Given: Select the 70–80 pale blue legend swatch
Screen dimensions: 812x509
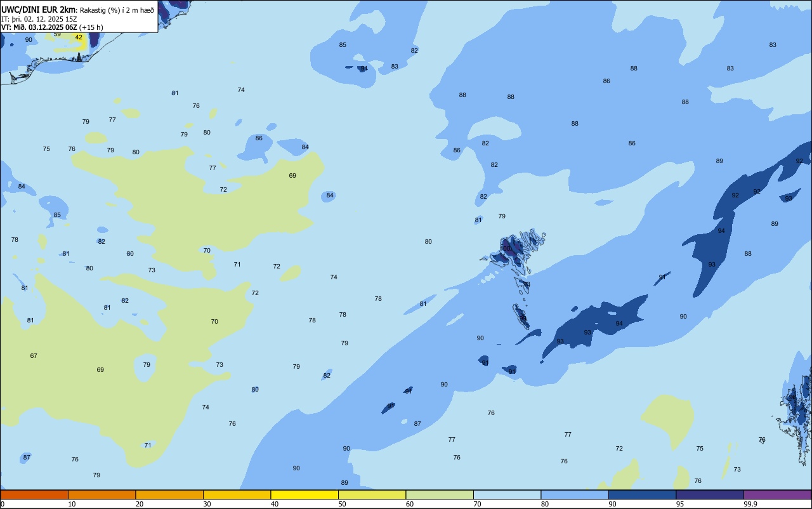Looking at the screenshot, I should pyautogui.click(x=507, y=494).
